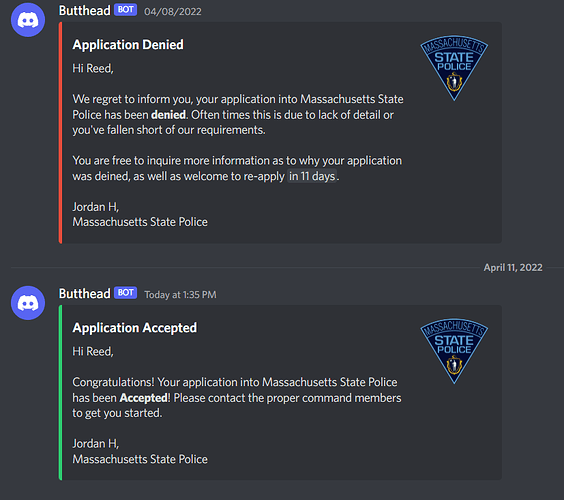Open the State Police badge in denied embed

click(454, 68)
